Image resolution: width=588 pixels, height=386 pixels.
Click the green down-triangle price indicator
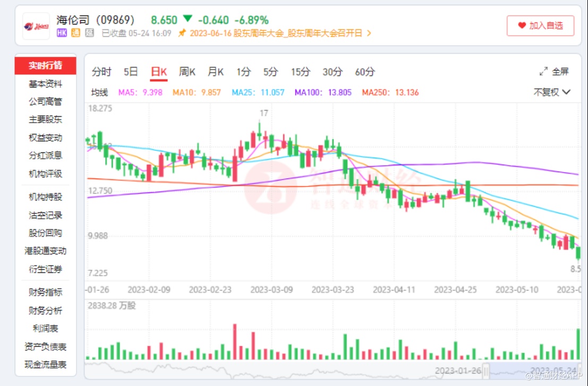pyautogui.click(x=187, y=19)
